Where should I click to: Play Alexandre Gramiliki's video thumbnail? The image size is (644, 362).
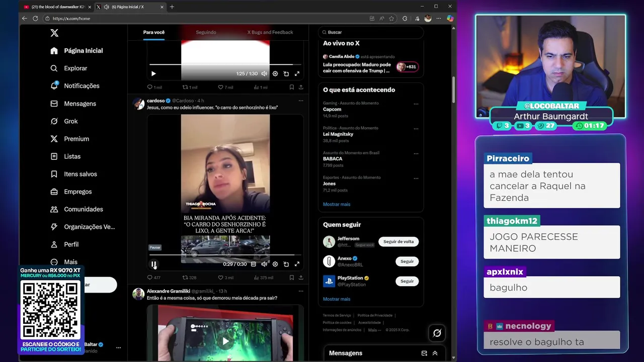pyautogui.click(x=225, y=342)
